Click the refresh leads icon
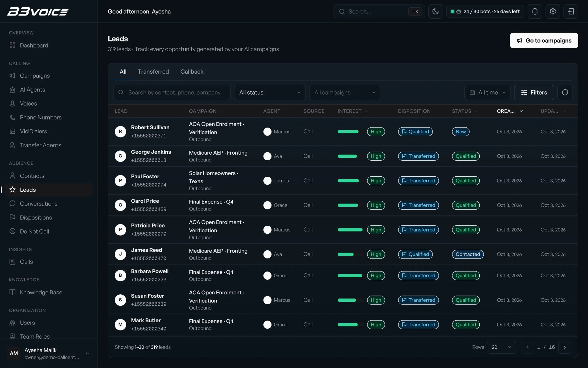The width and height of the screenshot is (588, 368). coord(565,92)
